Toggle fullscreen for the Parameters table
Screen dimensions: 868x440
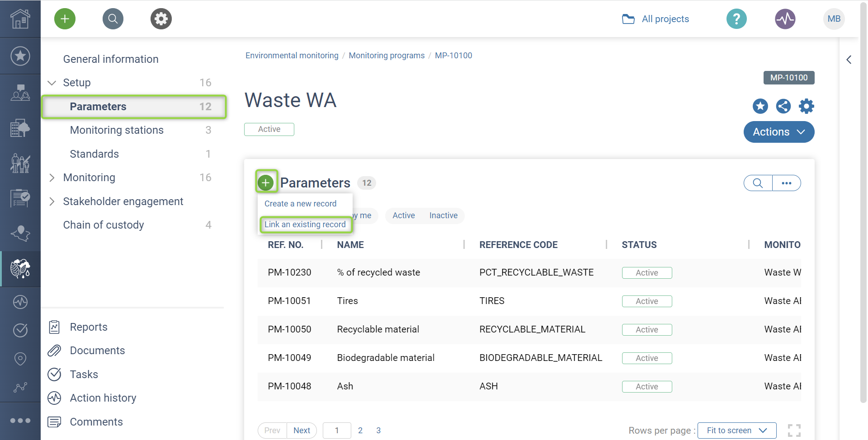[x=794, y=431]
